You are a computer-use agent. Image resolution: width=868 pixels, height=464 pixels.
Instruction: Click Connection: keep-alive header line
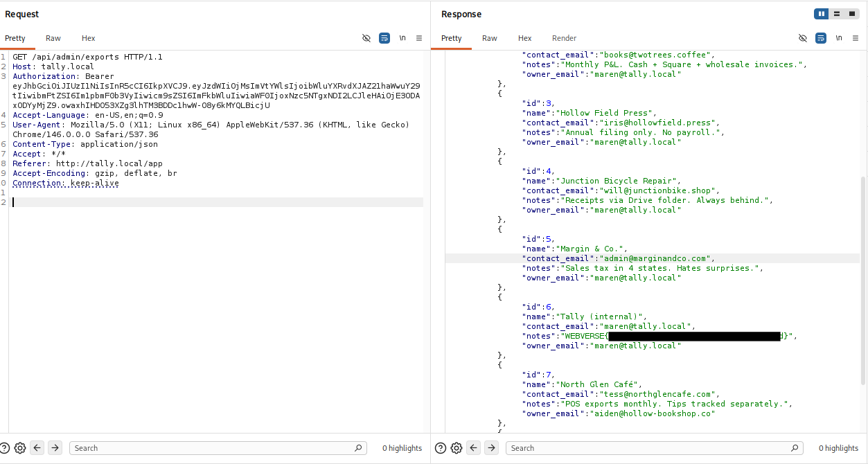click(66, 183)
